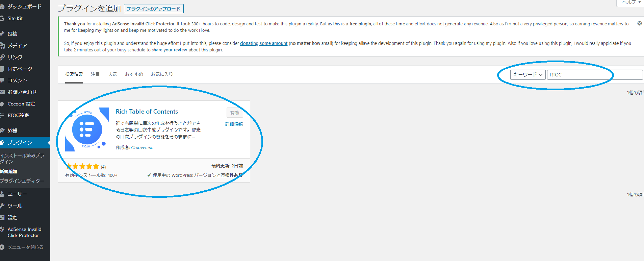Switch to the favorites plugins tab
The width and height of the screenshot is (644, 261).
pos(162,74)
